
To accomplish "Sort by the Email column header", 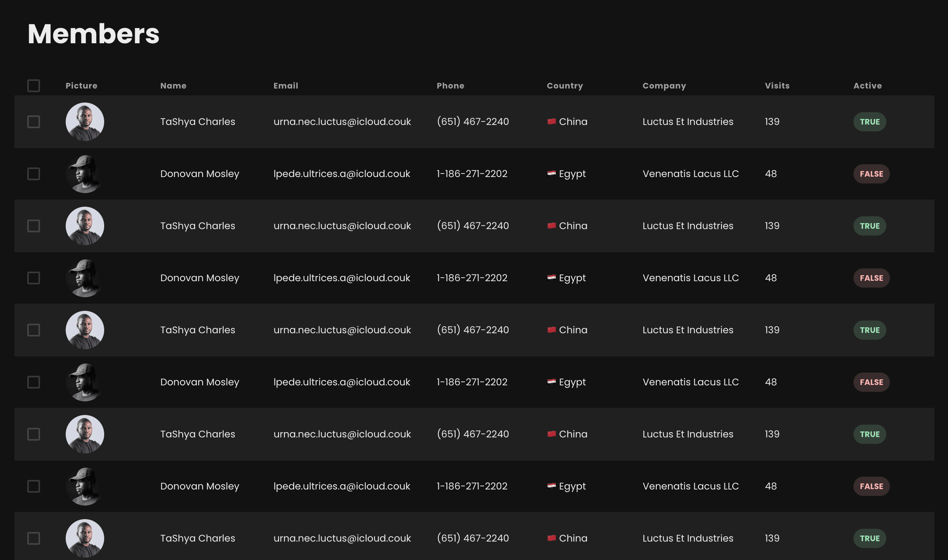I will [x=286, y=86].
